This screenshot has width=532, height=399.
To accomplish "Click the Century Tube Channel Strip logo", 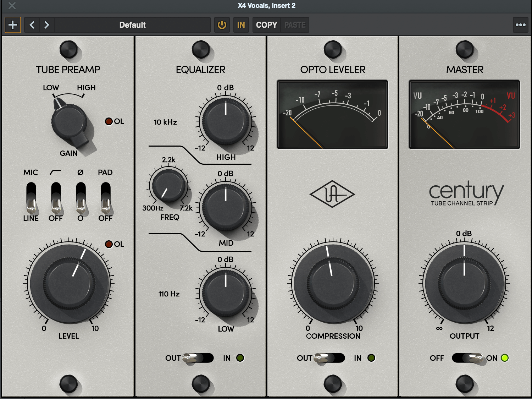I will click(465, 193).
